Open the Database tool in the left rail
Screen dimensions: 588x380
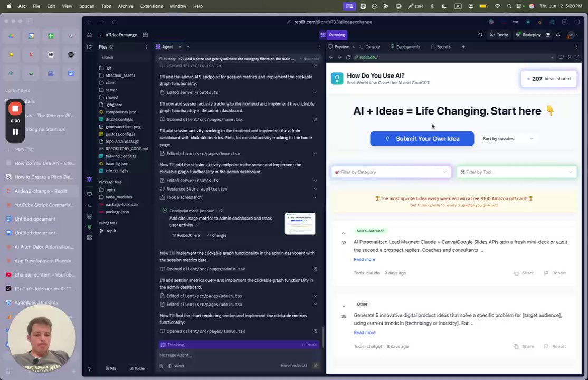[89, 216]
